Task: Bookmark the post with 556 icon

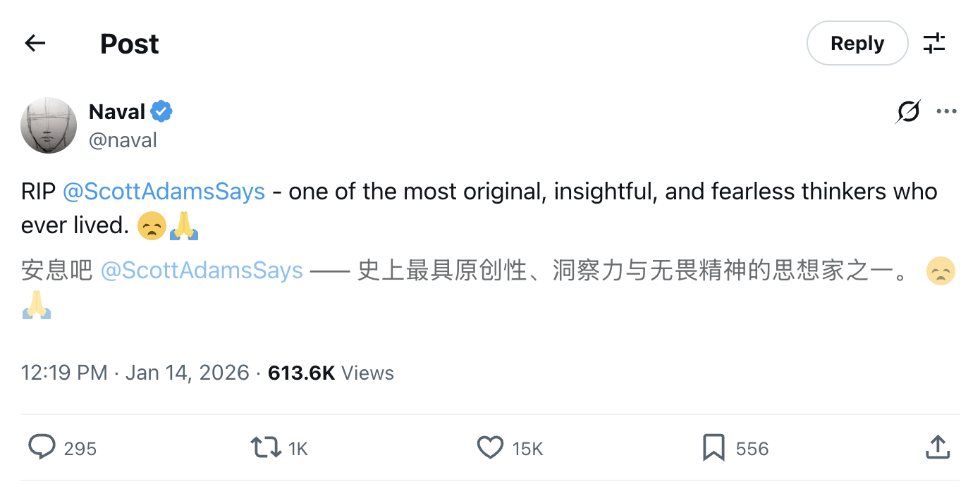Action: [713, 448]
